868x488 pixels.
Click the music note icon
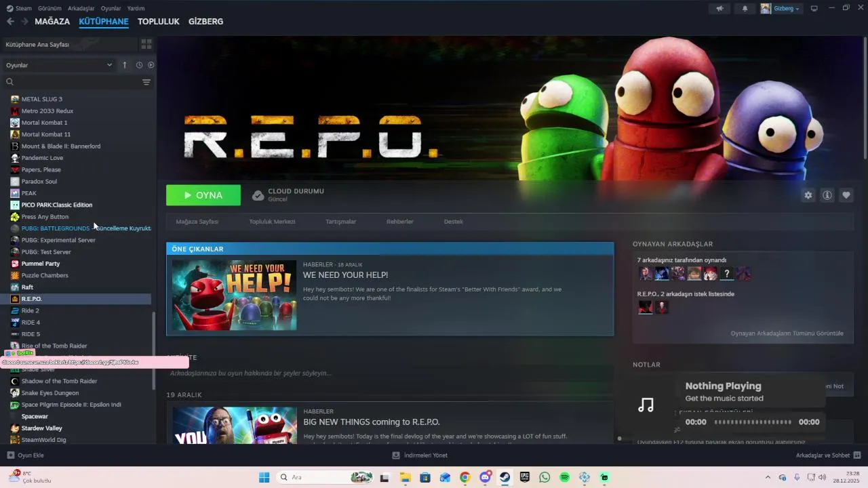pos(646,405)
